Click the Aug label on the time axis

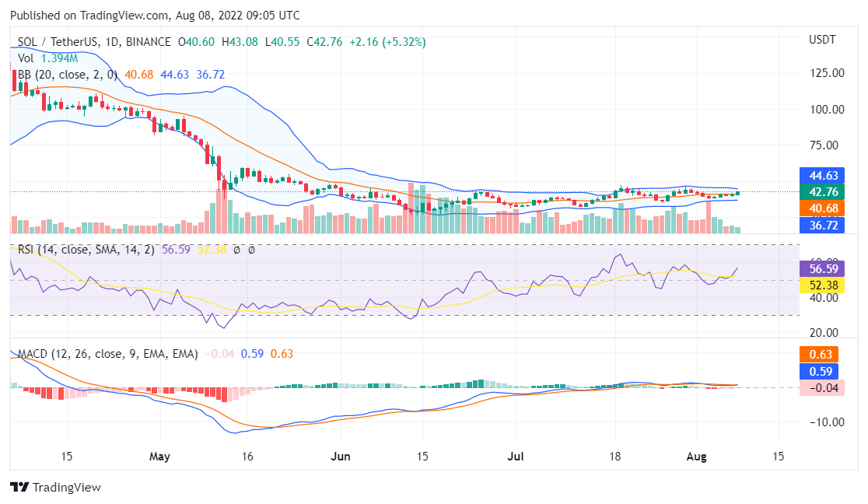coord(698,457)
